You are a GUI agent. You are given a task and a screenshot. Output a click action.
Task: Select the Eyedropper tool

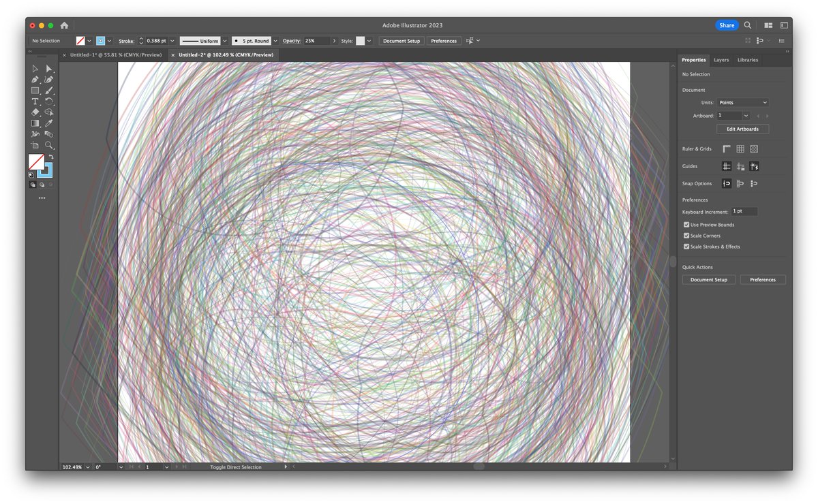coord(48,123)
